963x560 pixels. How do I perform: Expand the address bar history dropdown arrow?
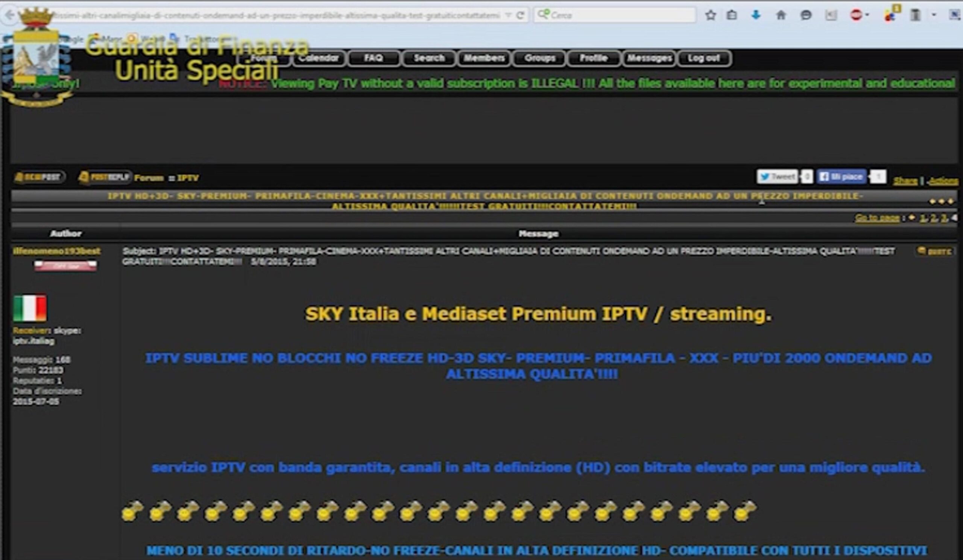[x=508, y=15]
